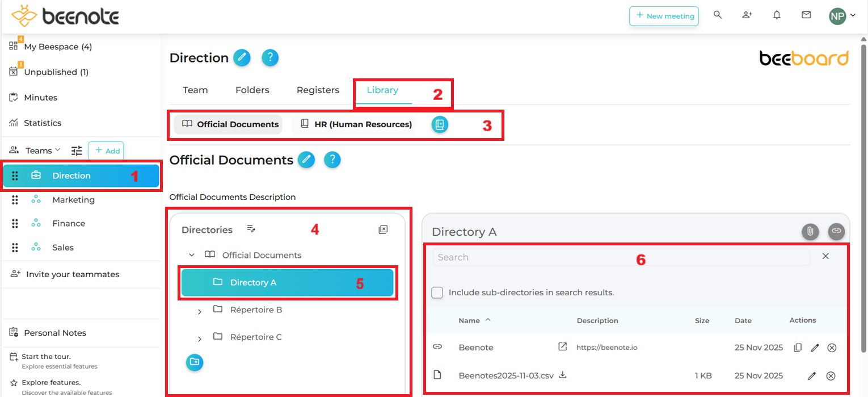The height and width of the screenshot is (397, 868).
Task: Edit the Direction team name pencil icon
Action: coord(242,58)
